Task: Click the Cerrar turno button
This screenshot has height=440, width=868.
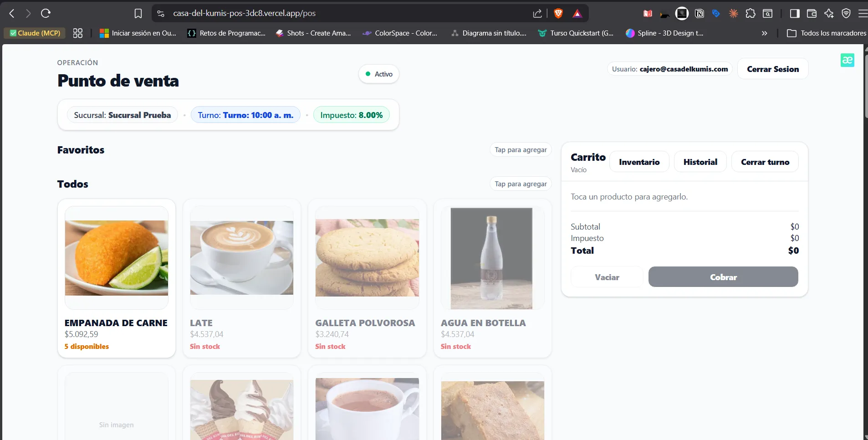Action: pyautogui.click(x=765, y=162)
